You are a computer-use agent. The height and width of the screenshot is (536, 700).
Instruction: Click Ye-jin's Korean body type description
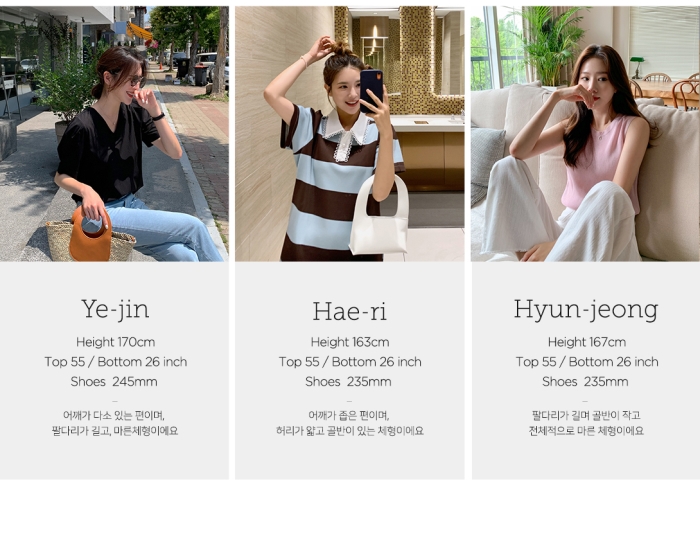click(x=115, y=423)
